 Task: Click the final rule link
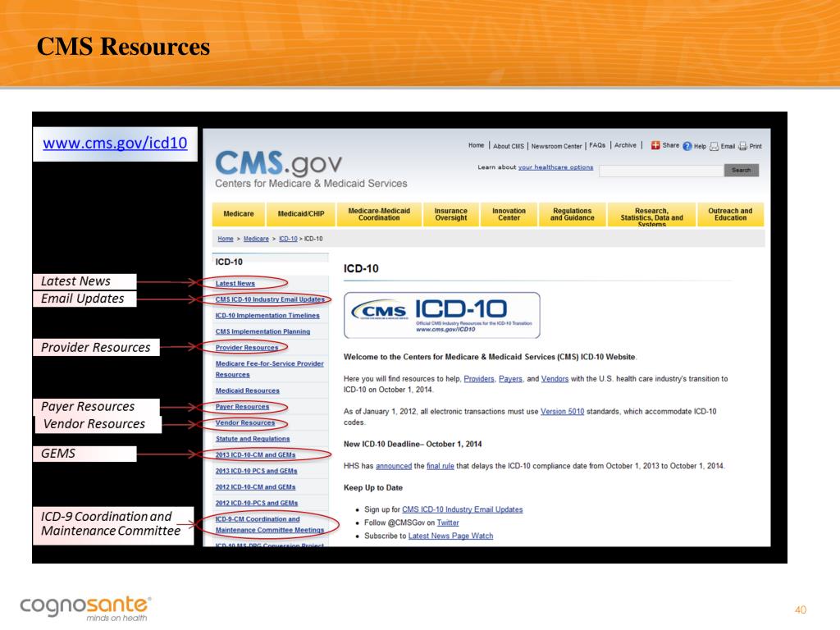pos(441,465)
